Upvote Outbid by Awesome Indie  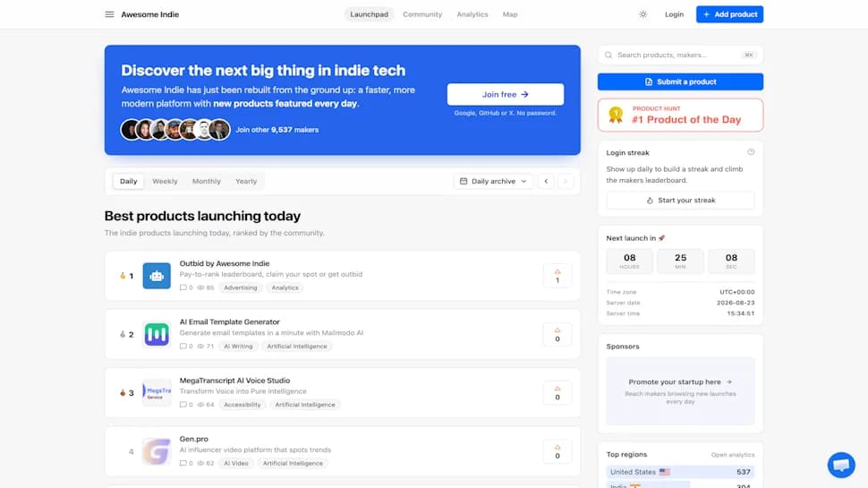pyautogui.click(x=557, y=276)
